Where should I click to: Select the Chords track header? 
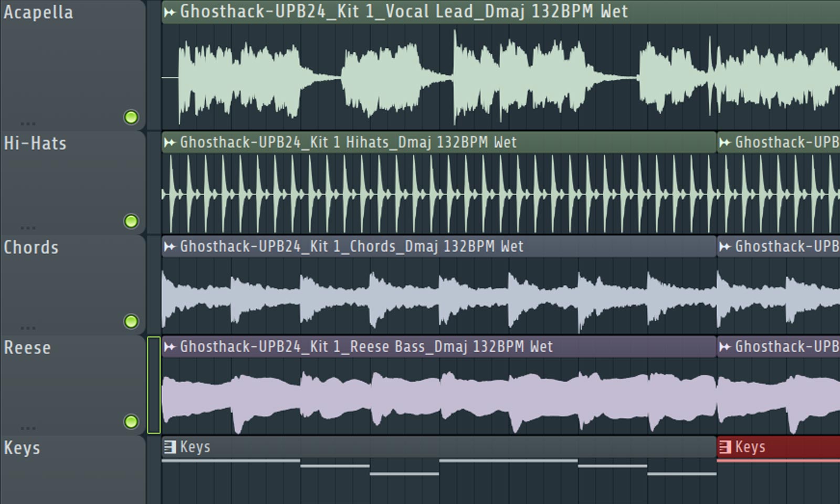pos(72,285)
